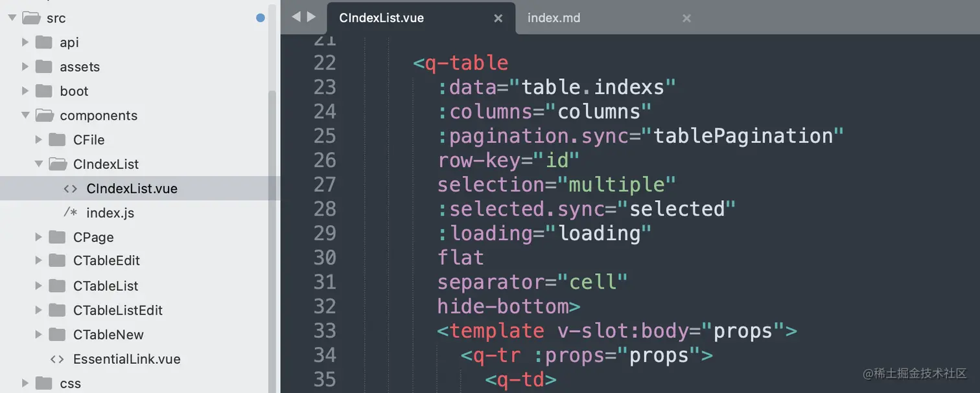Click the CTableEdit folder icon
The image size is (980, 393).
[x=57, y=261]
